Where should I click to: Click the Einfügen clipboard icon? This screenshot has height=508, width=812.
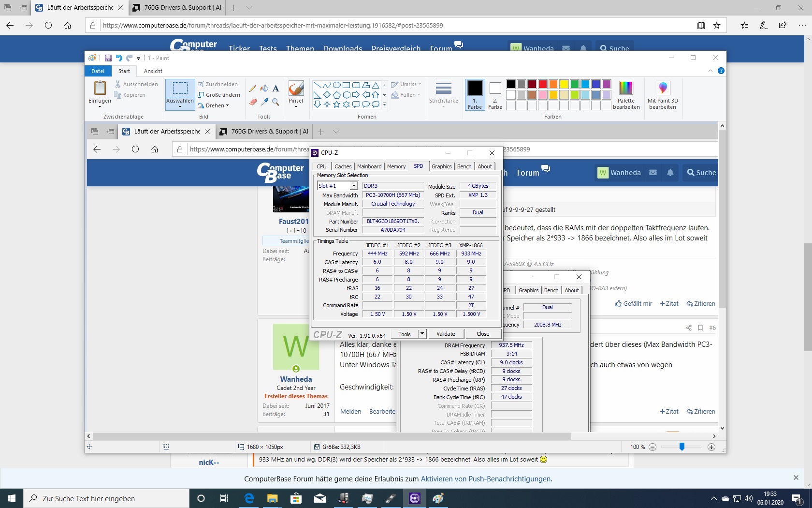[100, 88]
